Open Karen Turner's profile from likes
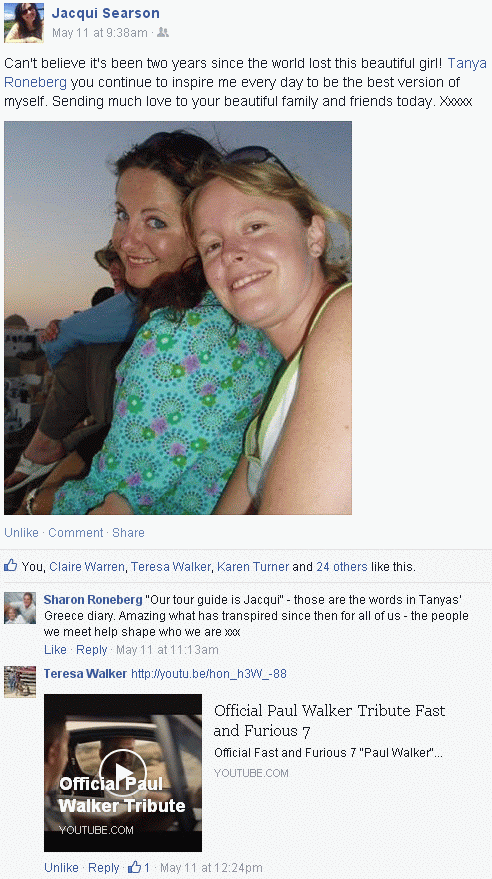The width and height of the screenshot is (492, 879). 253,567
